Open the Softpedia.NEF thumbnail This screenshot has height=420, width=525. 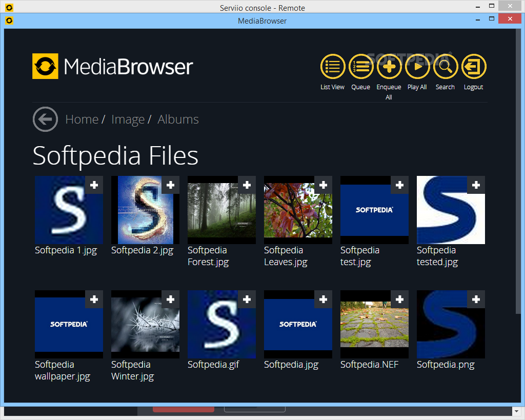coord(374,324)
